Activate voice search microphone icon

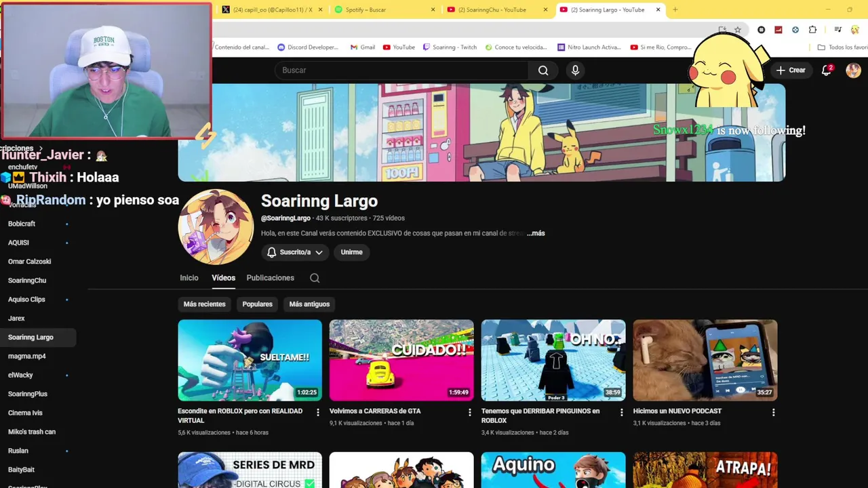click(575, 70)
